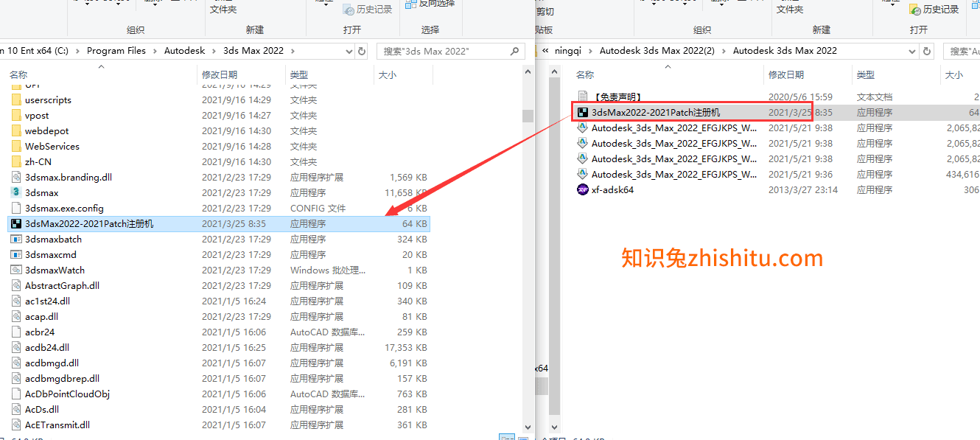Open the « hidden path overflow, right window

[x=546, y=52]
